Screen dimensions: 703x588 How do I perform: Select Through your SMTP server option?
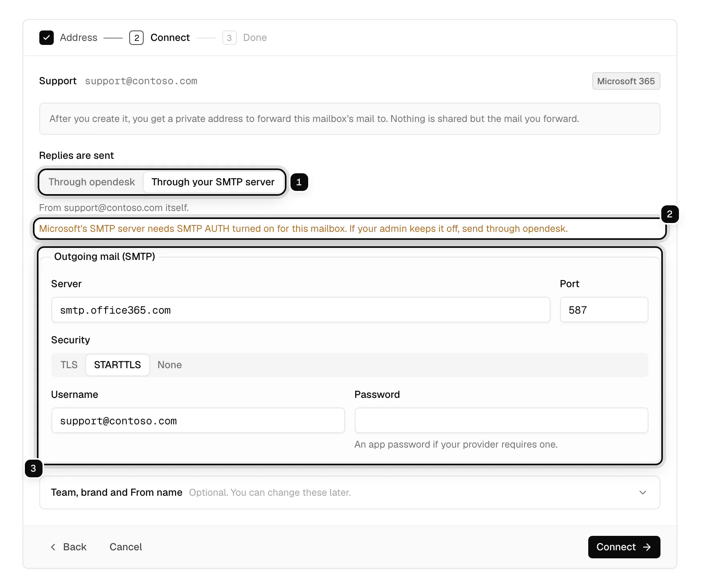click(x=213, y=182)
